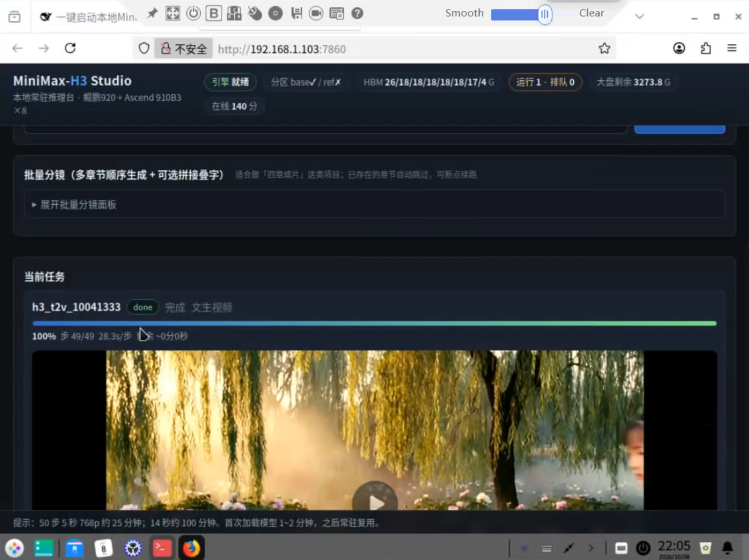Open the tab list icon left of tabs
Screen dimensions: 749x560
(14, 17)
